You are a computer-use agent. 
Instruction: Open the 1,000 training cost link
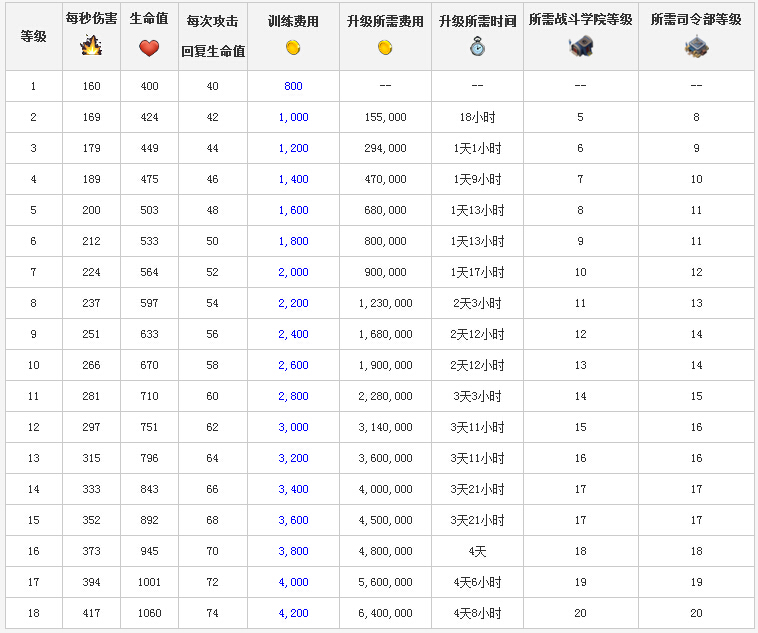pos(293,117)
